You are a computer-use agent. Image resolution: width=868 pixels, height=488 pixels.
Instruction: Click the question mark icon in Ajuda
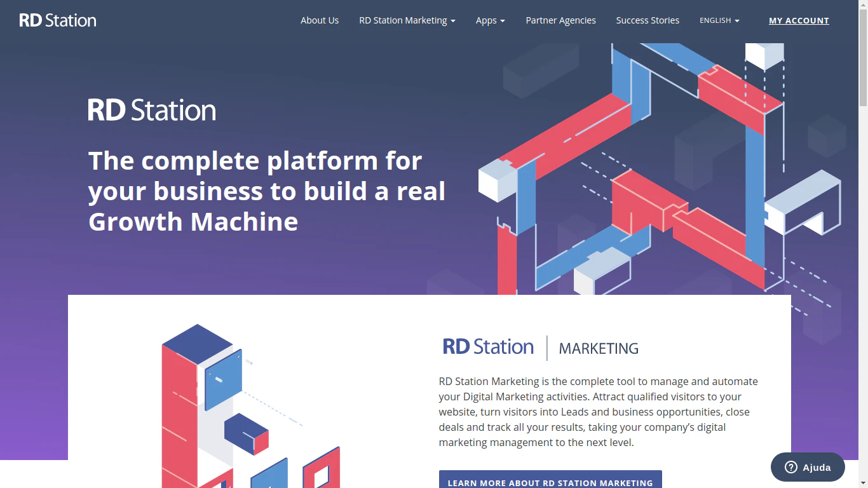[x=791, y=467]
